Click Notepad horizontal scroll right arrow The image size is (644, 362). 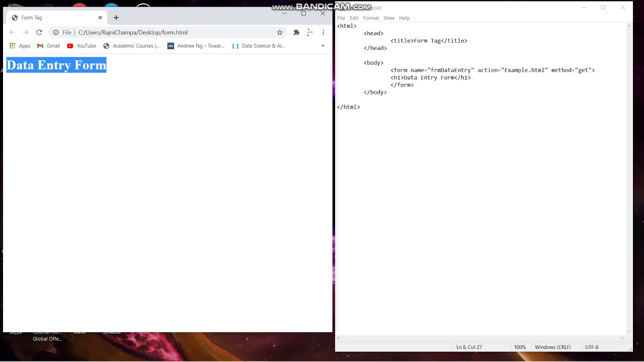pos(622,338)
